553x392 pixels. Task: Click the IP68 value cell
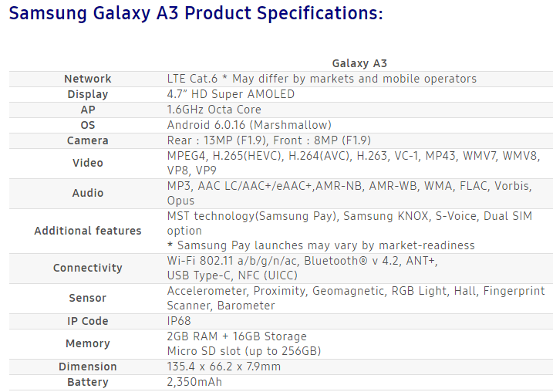click(179, 321)
